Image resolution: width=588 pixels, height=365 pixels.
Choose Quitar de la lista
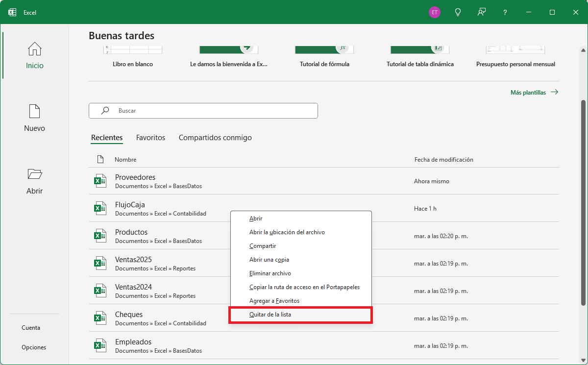[301, 315]
